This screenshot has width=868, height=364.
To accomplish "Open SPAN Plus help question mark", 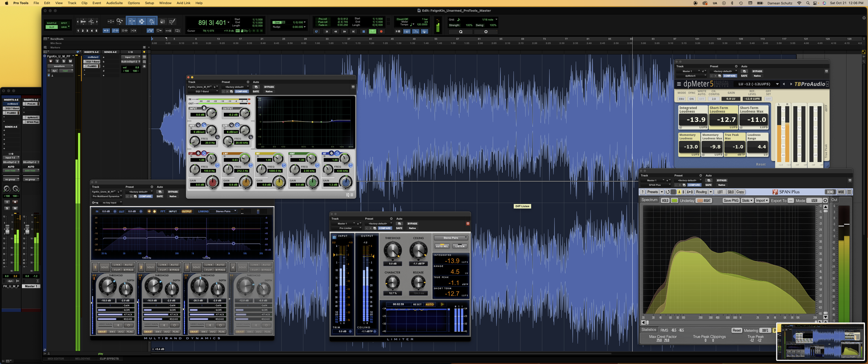I will click(x=643, y=192).
